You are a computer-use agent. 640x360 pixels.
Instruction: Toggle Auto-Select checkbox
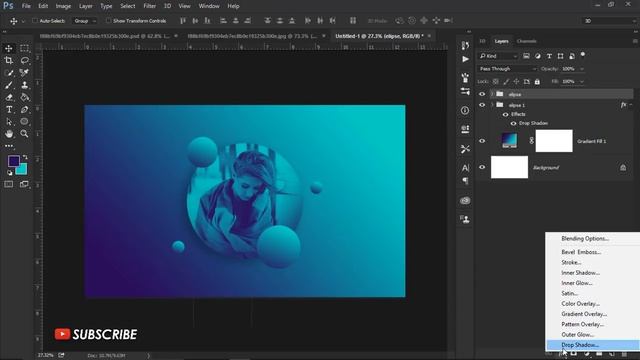(35, 20)
